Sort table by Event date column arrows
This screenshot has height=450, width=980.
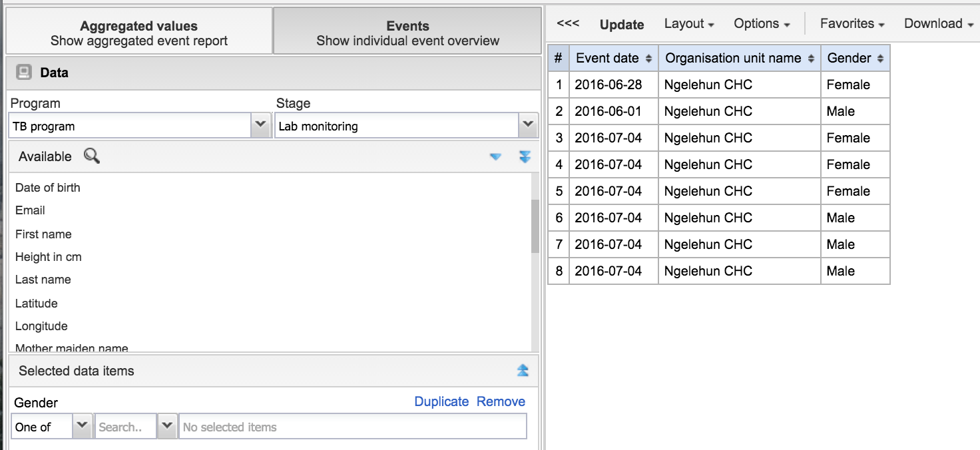(649, 59)
